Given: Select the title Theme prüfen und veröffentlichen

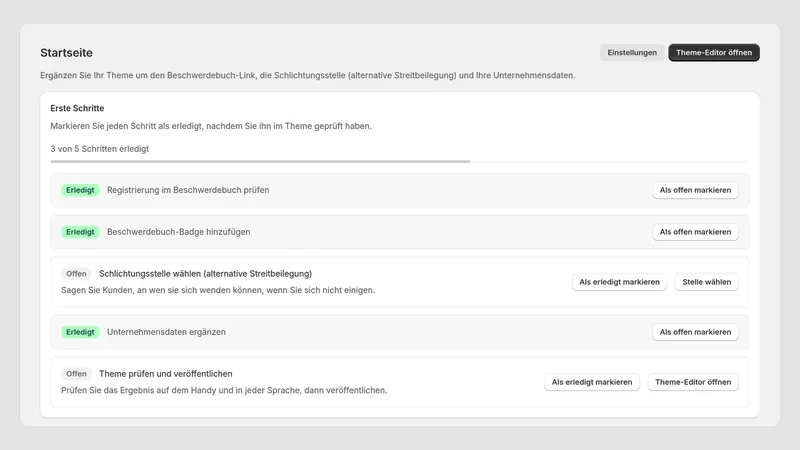Looking at the screenshot, I should 165,373.
